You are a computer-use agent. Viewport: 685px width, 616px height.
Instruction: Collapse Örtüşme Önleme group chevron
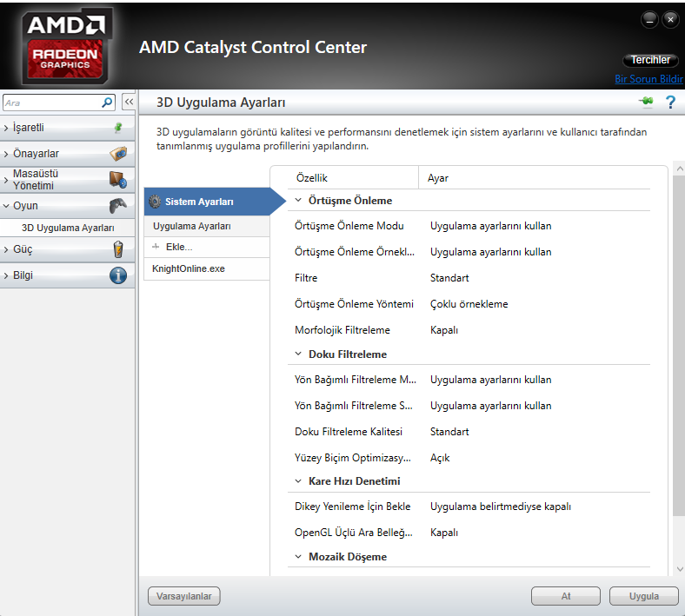click(298, 200)
